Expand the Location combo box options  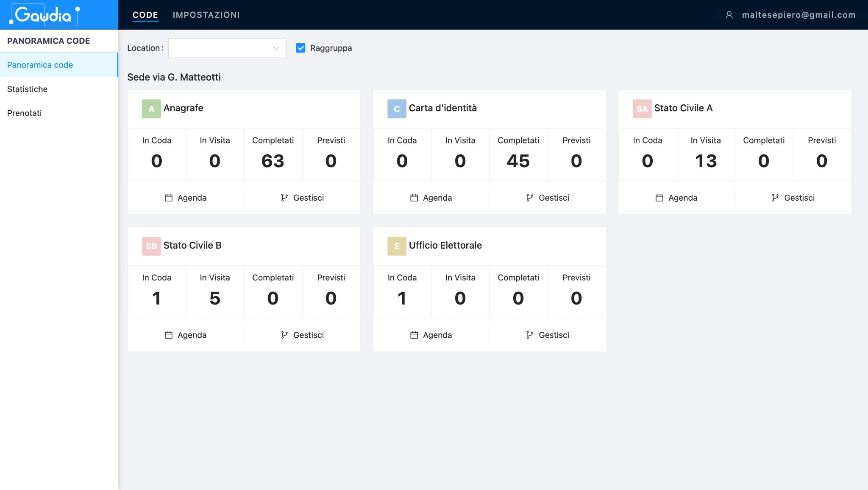point(227,48)
